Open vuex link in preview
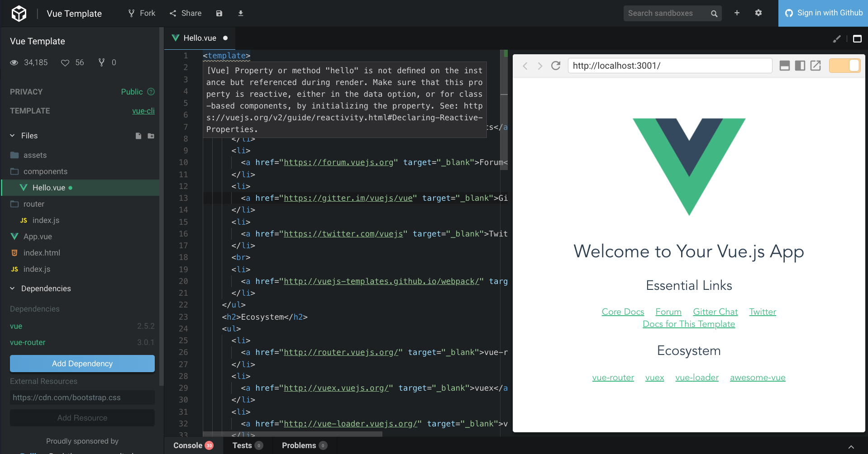Viewport: 868px width, 454px height. pyautogui.click(x=654, y=377)
